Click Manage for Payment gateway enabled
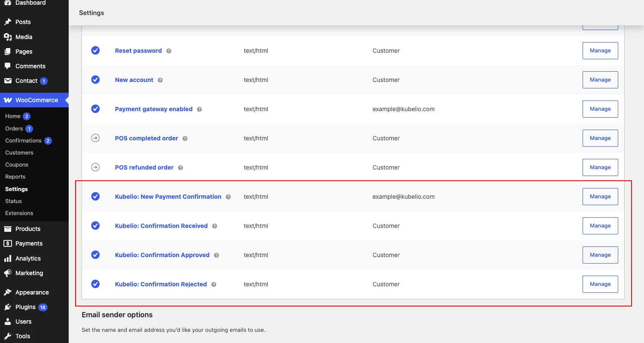Viewport: 644px width, 343px height. coord(600,109)
